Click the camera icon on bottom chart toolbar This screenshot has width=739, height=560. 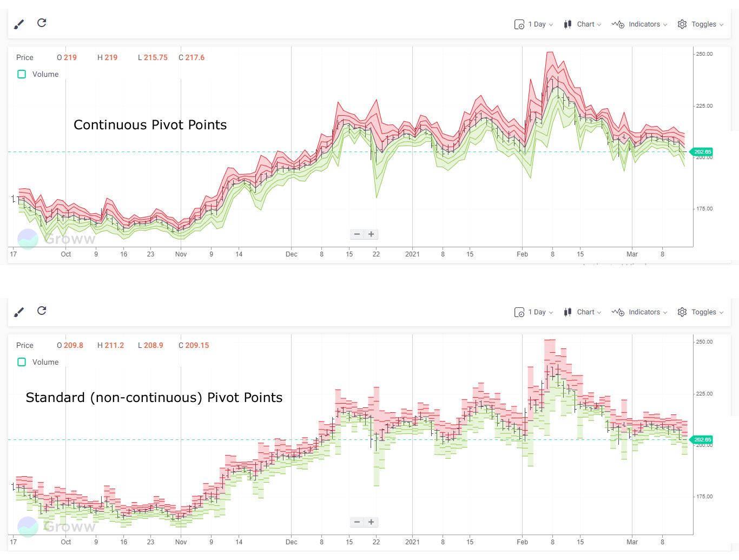519,312
